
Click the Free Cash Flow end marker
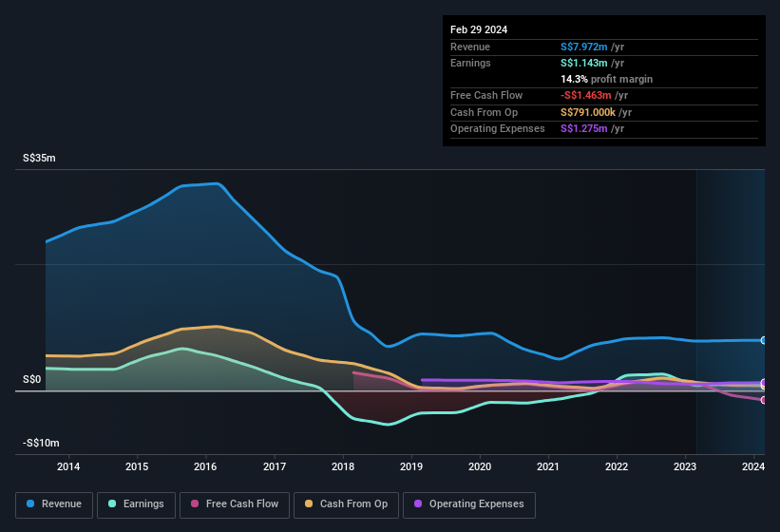coord(764,400)
